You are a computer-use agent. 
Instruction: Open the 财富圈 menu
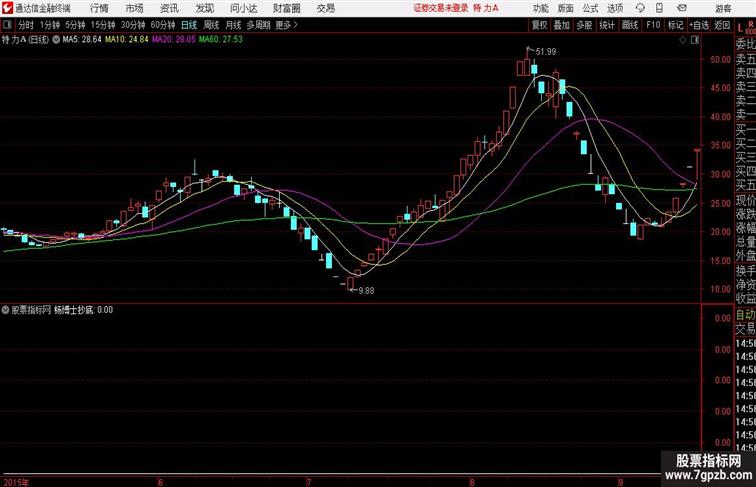pos(286,8)
